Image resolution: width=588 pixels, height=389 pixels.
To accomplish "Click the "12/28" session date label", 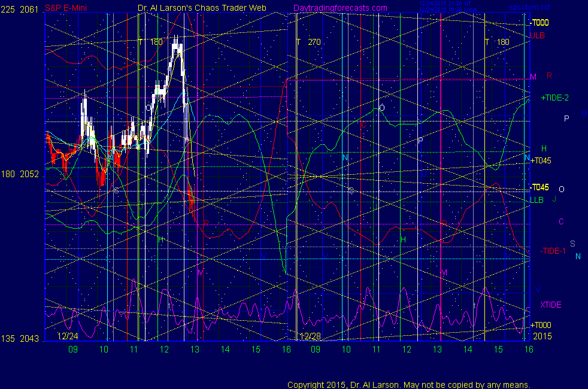I will tap(311, 336).
